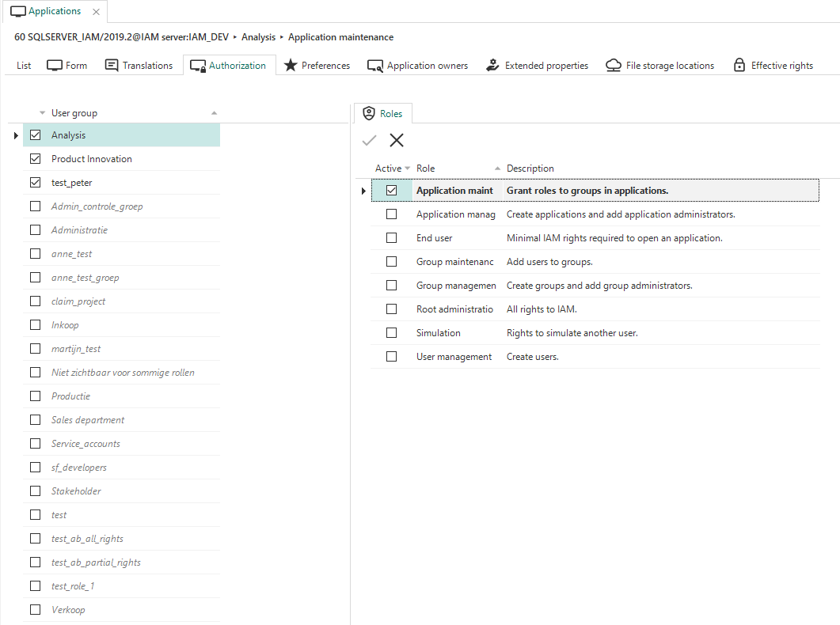Click the File storage locations cloud icon

click(x=613, y=66)
